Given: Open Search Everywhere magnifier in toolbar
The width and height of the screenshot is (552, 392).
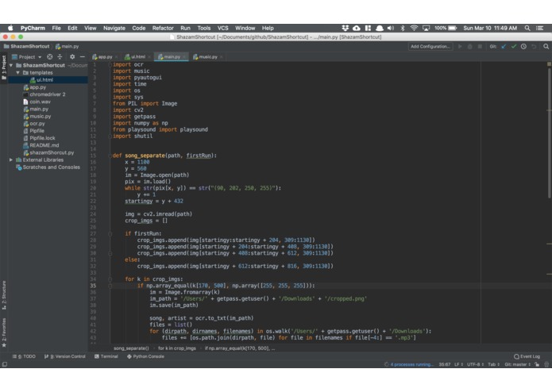Looking at the screenshot, I should [546, 46].
